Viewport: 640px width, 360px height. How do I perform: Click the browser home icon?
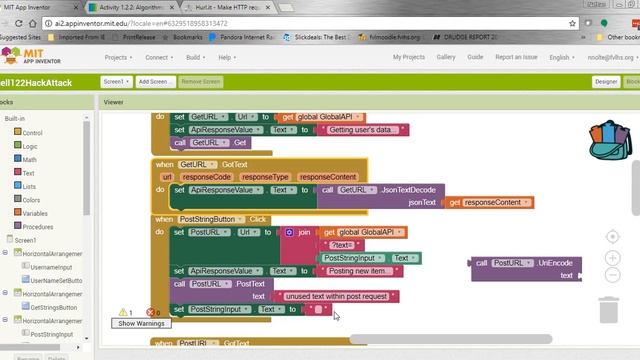(x=33, y=24)
